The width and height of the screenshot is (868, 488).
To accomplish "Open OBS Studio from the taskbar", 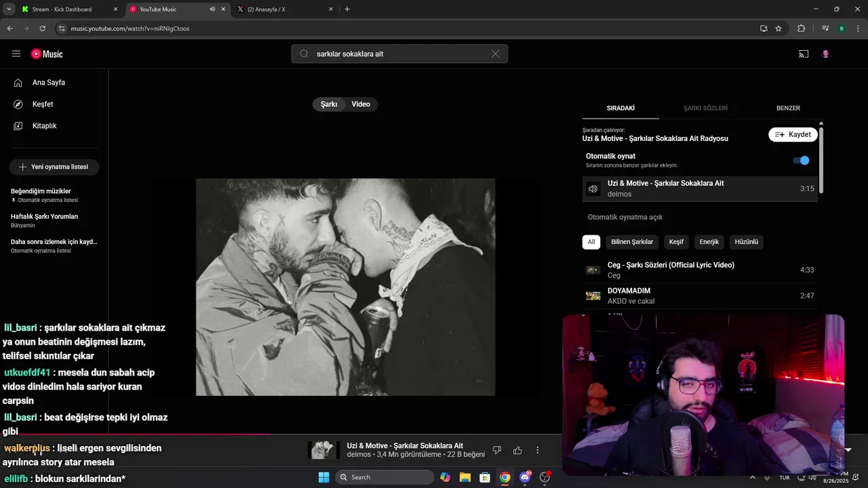I will point(545,477).
